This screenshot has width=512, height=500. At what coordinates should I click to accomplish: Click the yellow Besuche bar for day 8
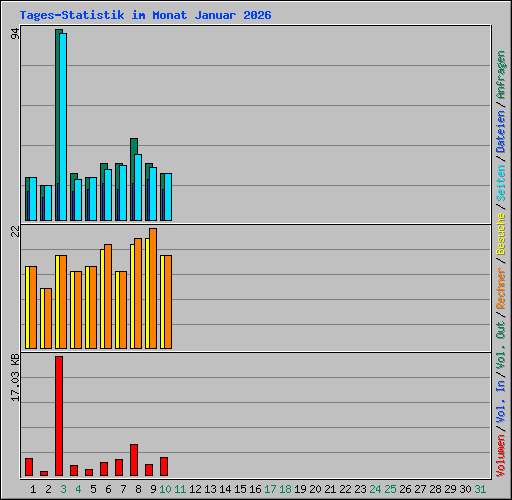click(132, 296)
